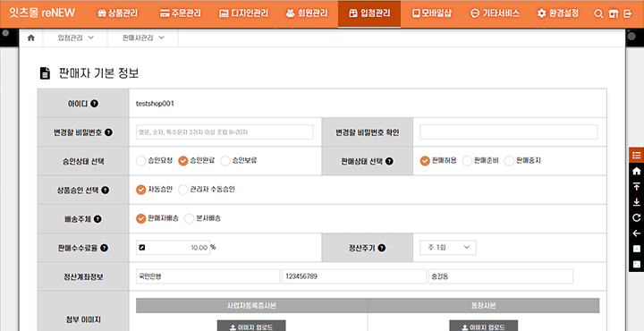This screenshot has height=331, width=644.
Task: Open the 환경설정 top menu
Action: pyautogui.click(x=558, y=13)
